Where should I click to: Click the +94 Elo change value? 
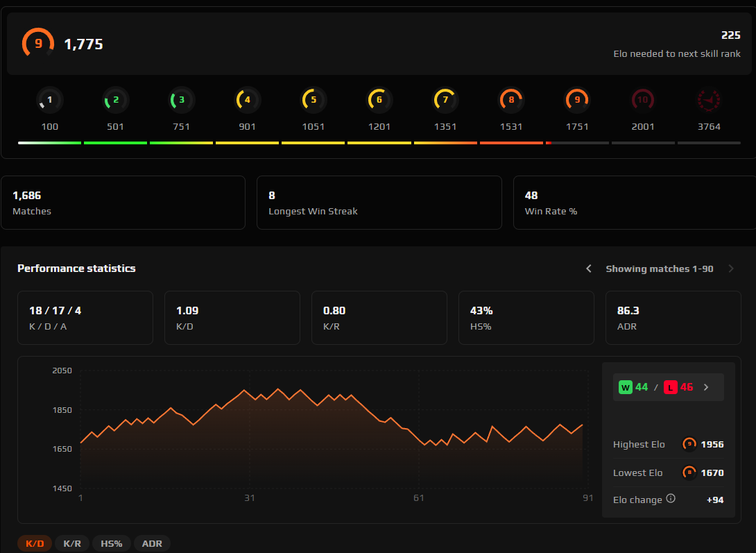tap(715, 500)
